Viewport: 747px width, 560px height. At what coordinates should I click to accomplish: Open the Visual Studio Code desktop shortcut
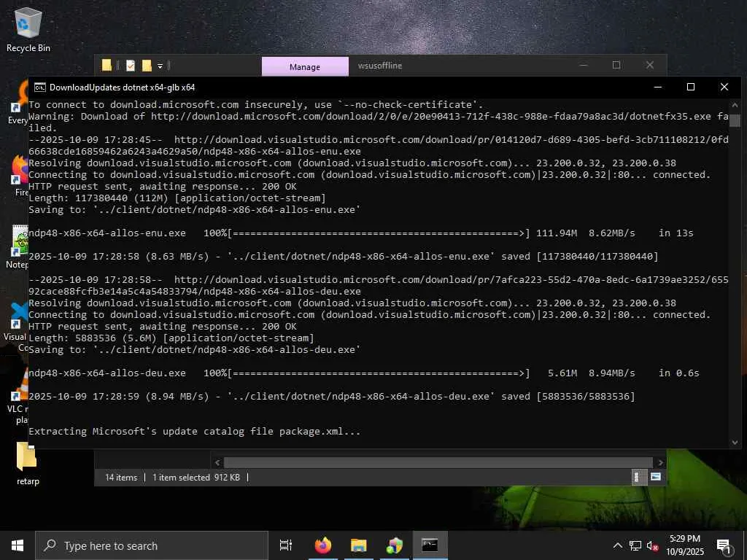click(18, 327)
